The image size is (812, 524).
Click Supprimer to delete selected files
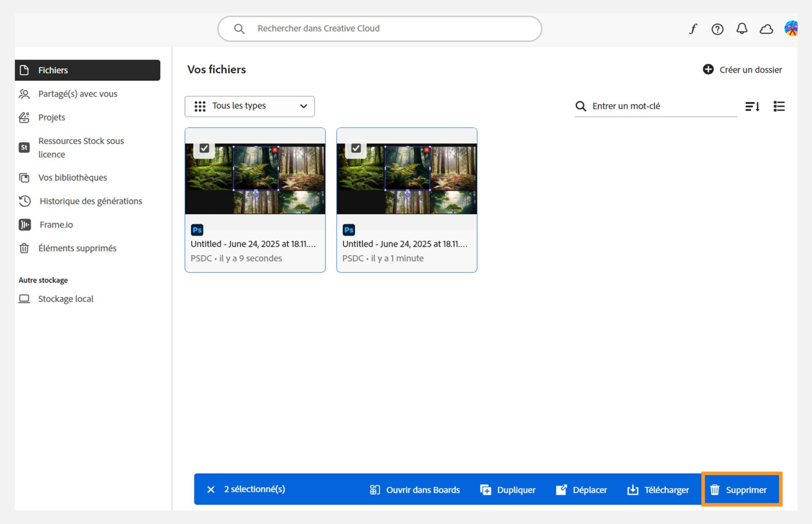(x=742, y=490)
